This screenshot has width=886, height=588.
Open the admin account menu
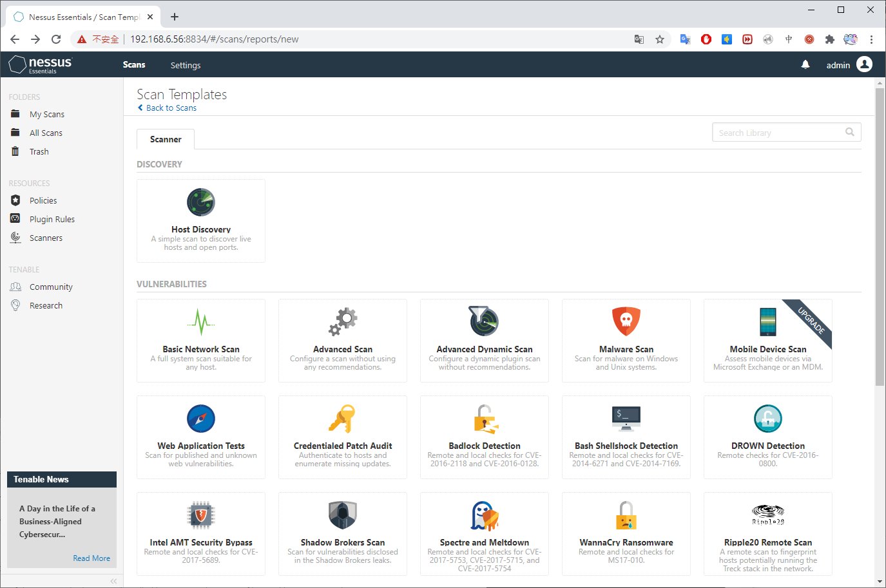[849, 65]
